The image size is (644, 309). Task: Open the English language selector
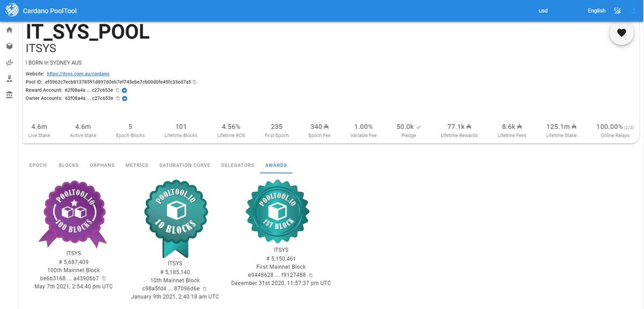(x=596, y=11)
